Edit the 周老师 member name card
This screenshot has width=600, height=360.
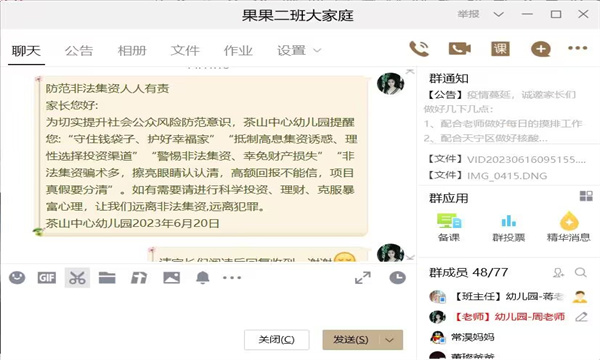581,317
